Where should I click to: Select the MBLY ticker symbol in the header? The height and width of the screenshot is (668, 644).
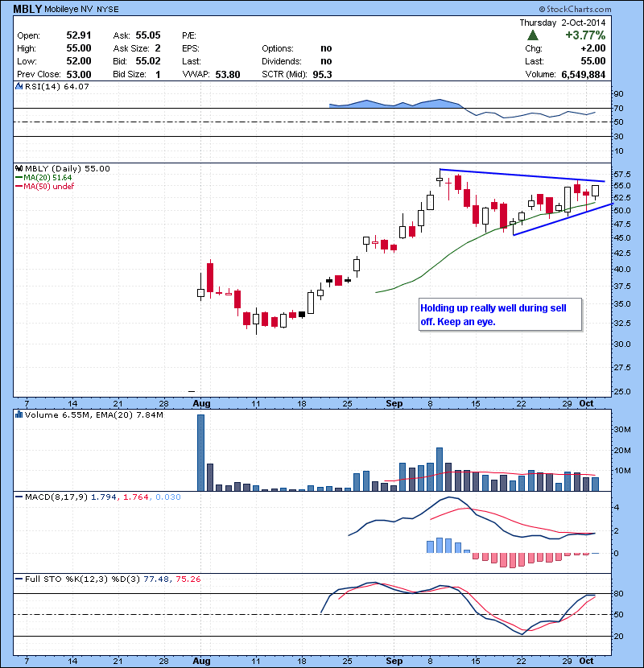point(27,9)
